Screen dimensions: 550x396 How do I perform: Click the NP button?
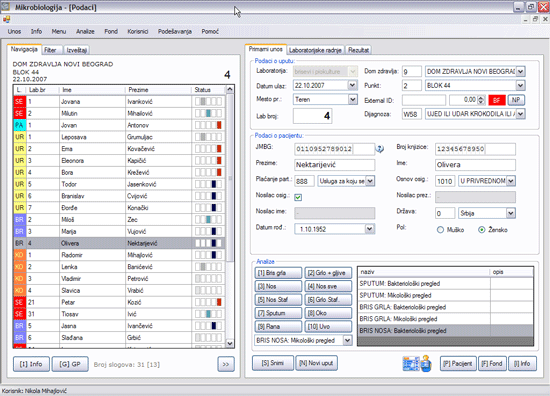(516, 100)
